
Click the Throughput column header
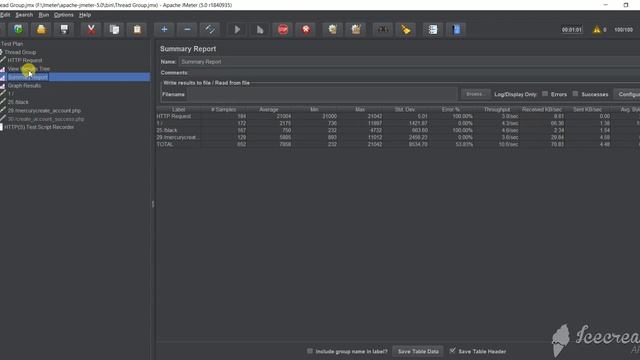coord(497,109)
